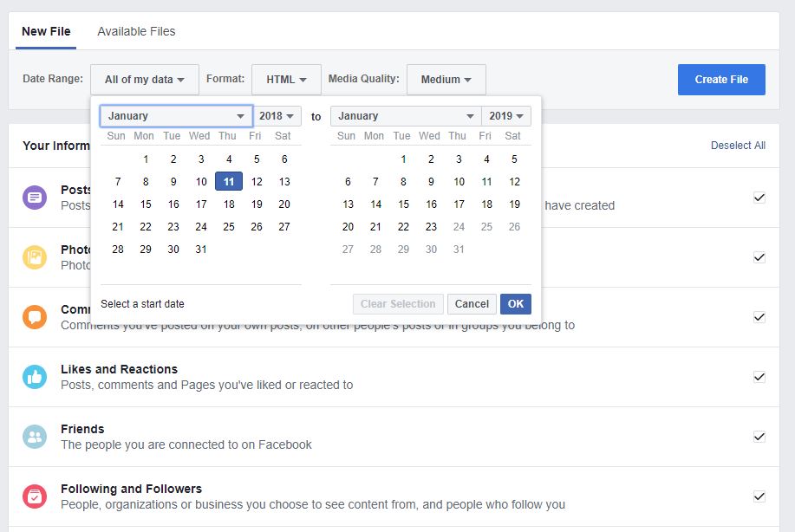795x532 pixels.
Task: Uncheck the Likes and Reactions checkbox
Action: tap(759, 377)
